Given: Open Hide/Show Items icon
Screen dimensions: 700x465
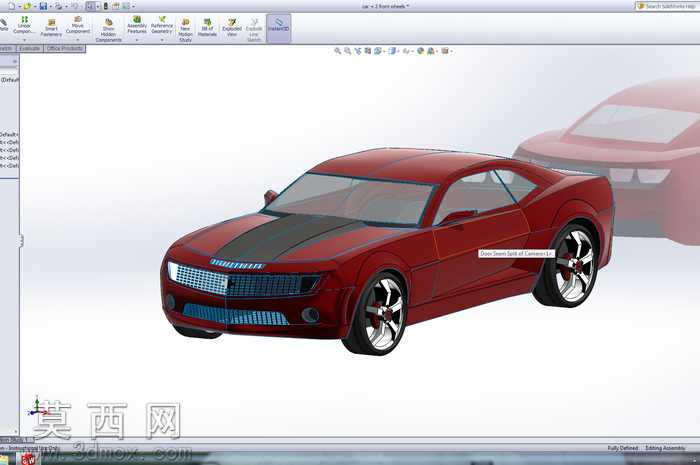Looking at the screenshot, I should [x=406, y=51].
